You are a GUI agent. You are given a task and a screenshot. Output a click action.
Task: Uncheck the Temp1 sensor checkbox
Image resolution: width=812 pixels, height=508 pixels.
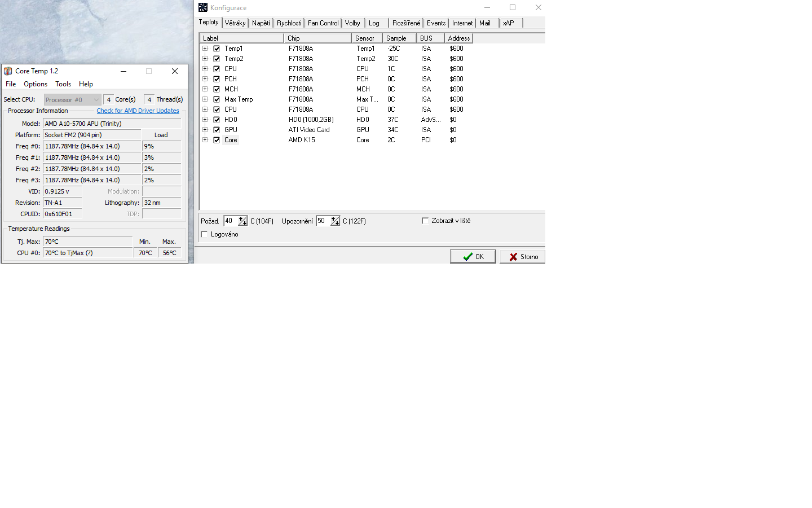pyautogui.click(x=217, y=49)
